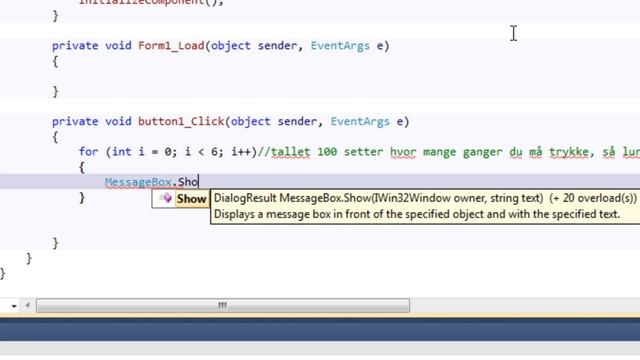This screenshot has height=360, width=640.
Task: Click 'int' keyword in the for loop
Action: click(122, 152)
